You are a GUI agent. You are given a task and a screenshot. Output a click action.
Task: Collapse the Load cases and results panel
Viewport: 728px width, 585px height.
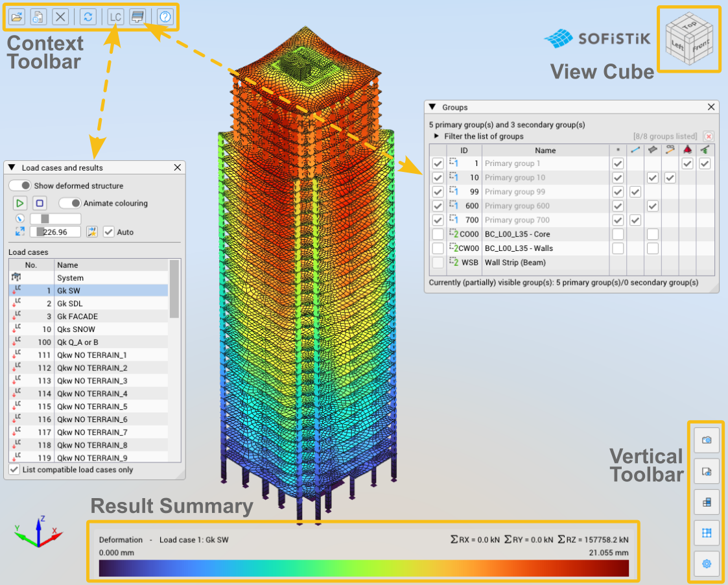click(x=12, y=167)
